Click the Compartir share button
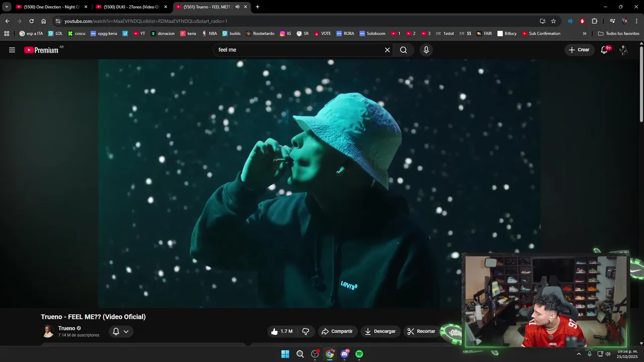Image resolution: width=644 pixels, height=362 pixels. click(x=337, y=331)
